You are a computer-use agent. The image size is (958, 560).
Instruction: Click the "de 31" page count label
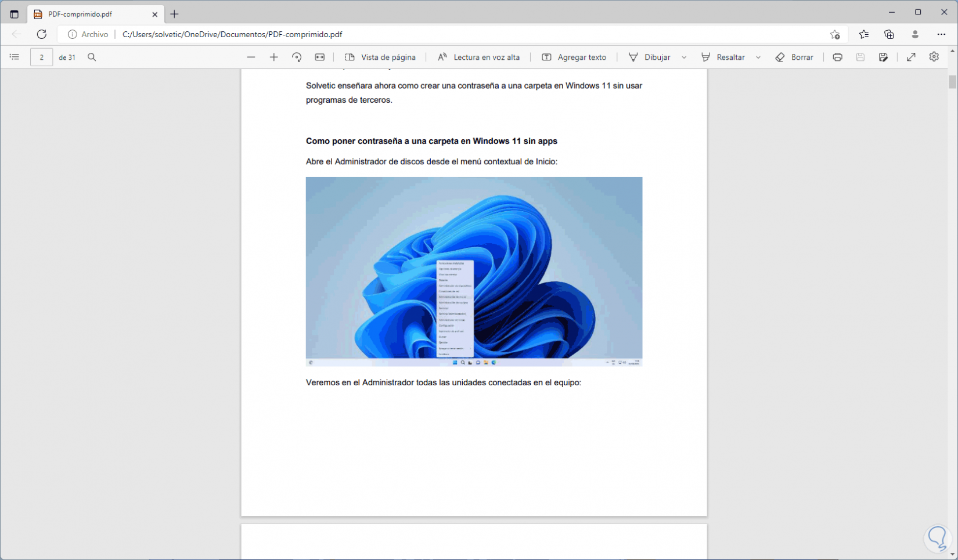point(67,57)
